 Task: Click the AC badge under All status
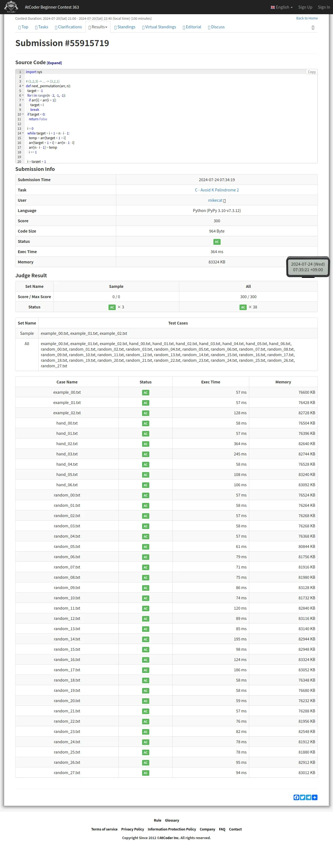(x=243, y=307)
